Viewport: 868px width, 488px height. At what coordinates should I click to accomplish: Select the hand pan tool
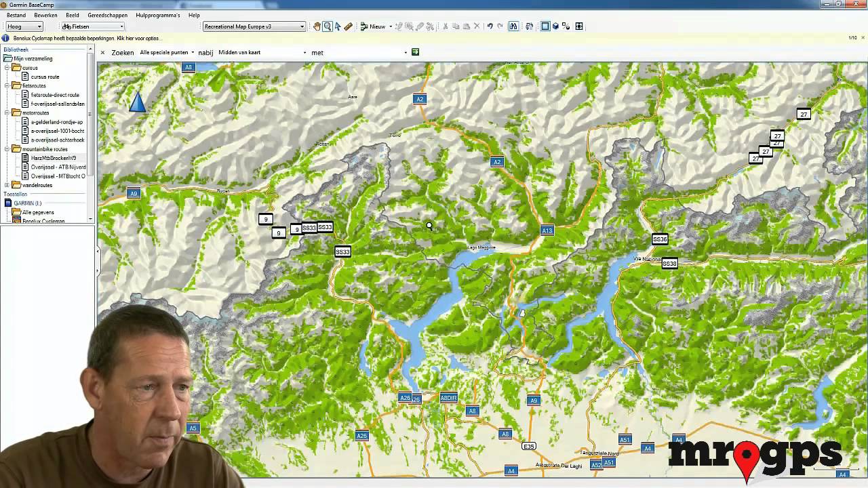point(317,26)
